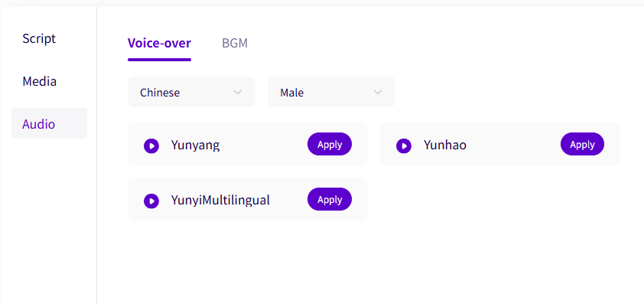Click the Yunhao voice name label
This screenshot has width=644, height=304.
click(445, 145)
